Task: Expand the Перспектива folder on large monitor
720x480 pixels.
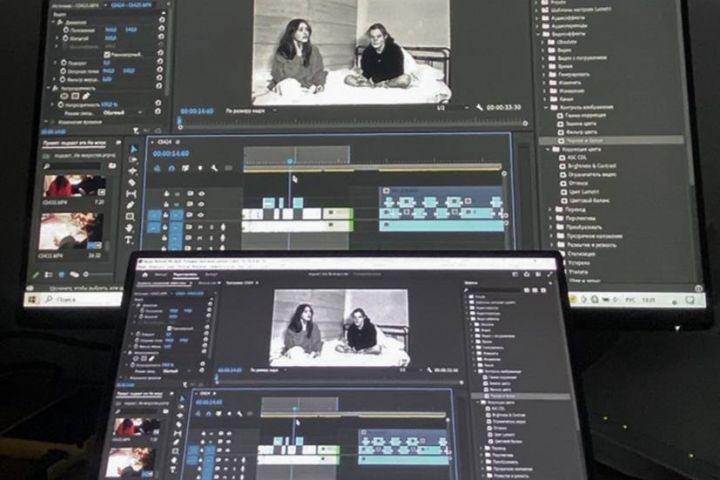Action: 551,218
